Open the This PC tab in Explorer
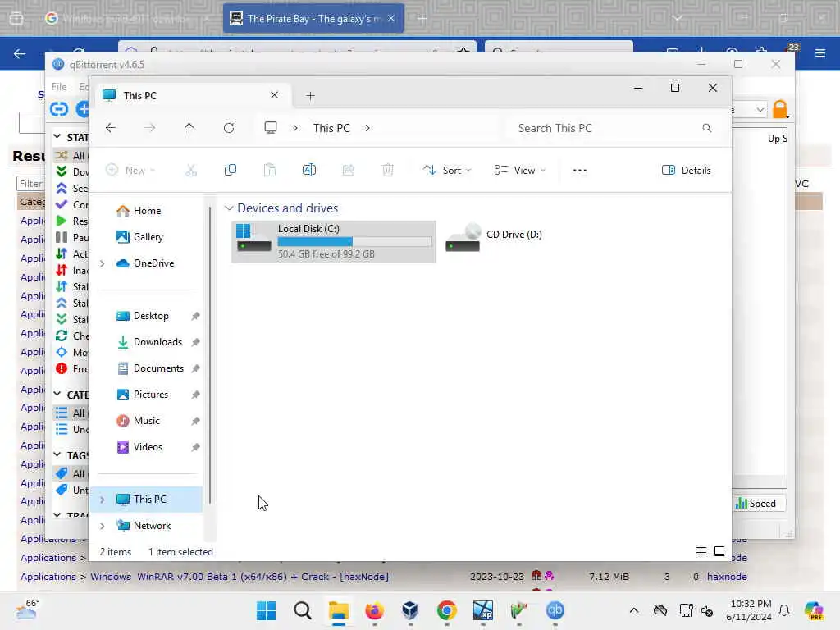 (192, 95)
